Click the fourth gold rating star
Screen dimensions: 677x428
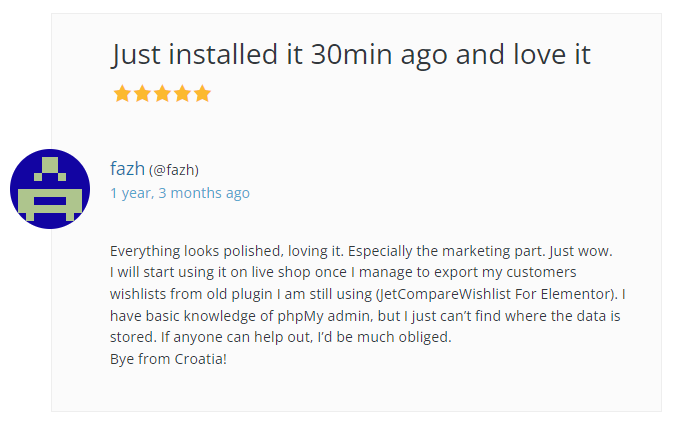tap(182, 94)
